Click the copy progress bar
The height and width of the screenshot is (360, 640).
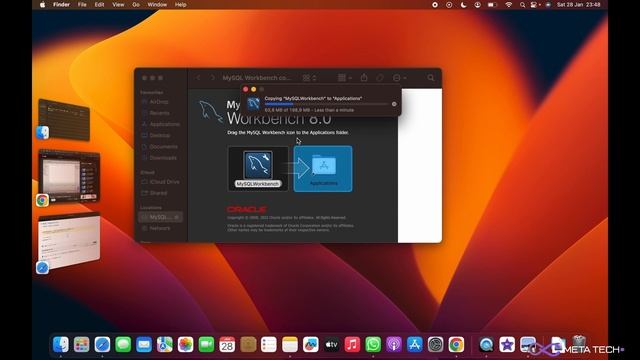(326, 104)
